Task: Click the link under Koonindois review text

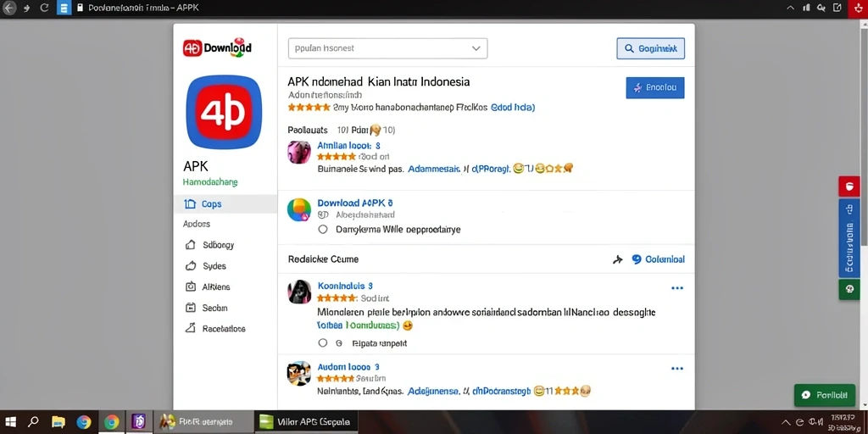Action: tap(359, 325)
